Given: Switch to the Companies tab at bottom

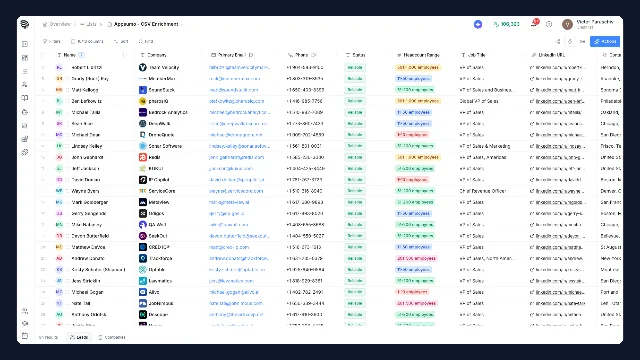Looking at the screenshot, I should (x=112, y=337).
